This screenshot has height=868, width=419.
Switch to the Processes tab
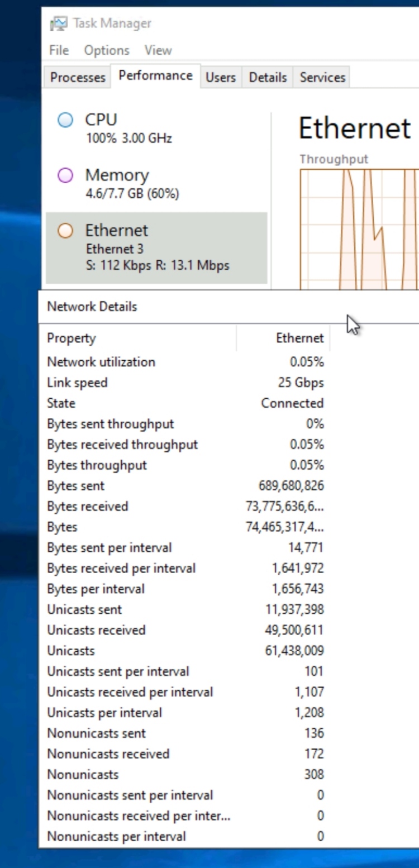click(x=78, y=78)
